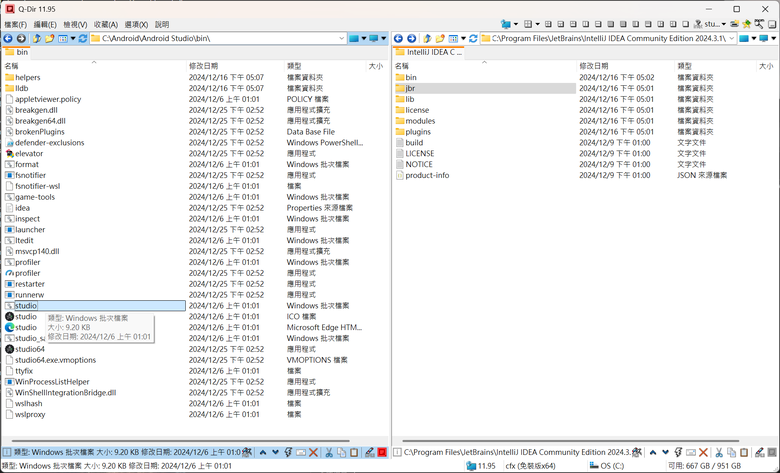
Task: Open the 檔案(F) menu
Action: tap(15, 24)
